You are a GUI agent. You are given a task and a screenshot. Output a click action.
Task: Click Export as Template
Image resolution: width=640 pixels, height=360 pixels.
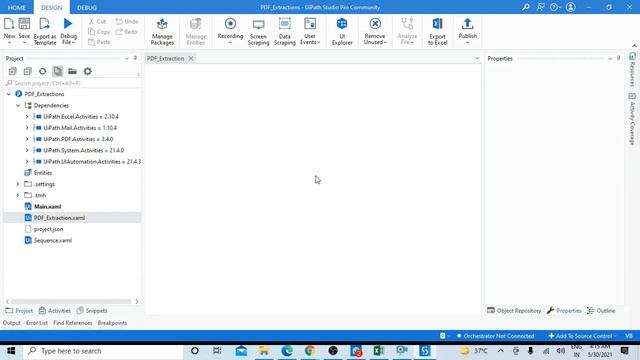point(45,31)
